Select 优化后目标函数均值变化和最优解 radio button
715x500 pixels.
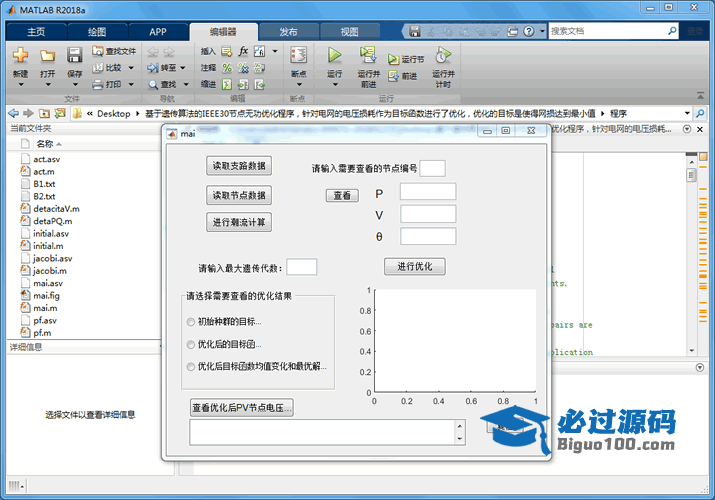pos(191,366)
